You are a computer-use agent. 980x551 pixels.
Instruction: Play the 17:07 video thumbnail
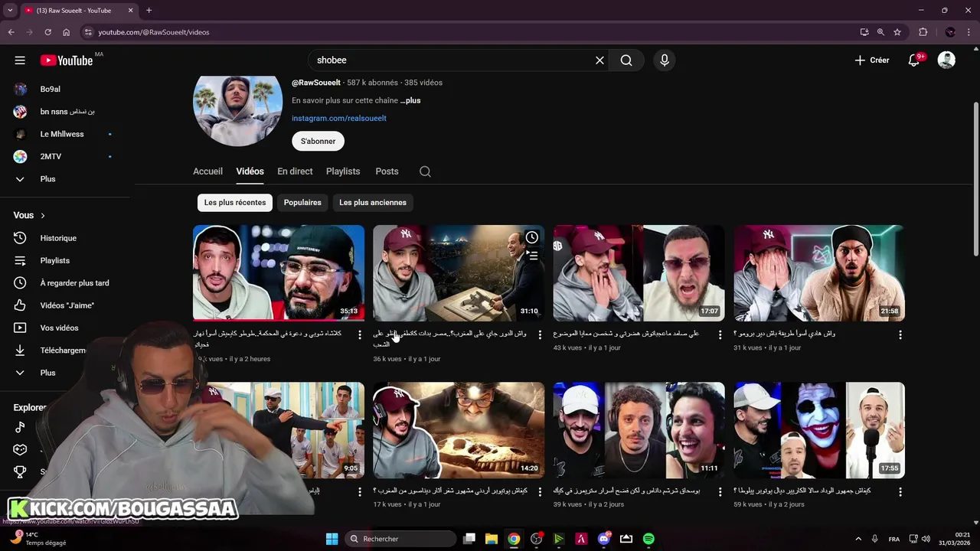(x=639, y=272)
